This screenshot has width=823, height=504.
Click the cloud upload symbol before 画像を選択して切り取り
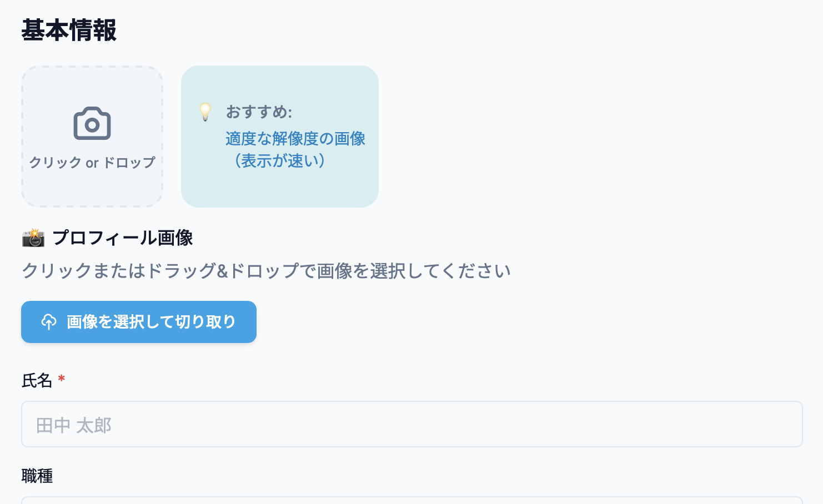click(49, 322)
